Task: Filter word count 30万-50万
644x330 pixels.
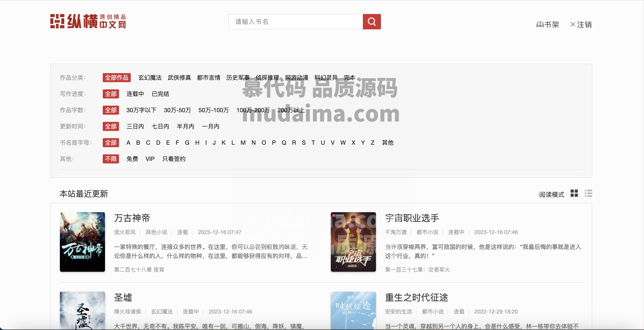Action: (177, 110)
